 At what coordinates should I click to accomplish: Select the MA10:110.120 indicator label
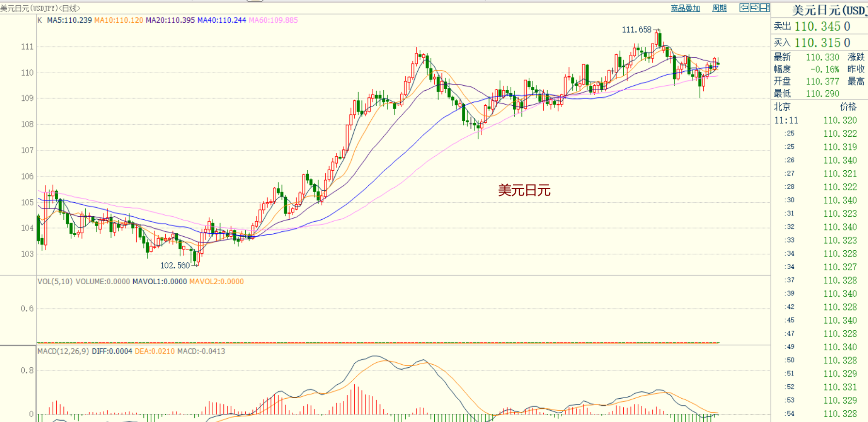click(x=119, y=20)
